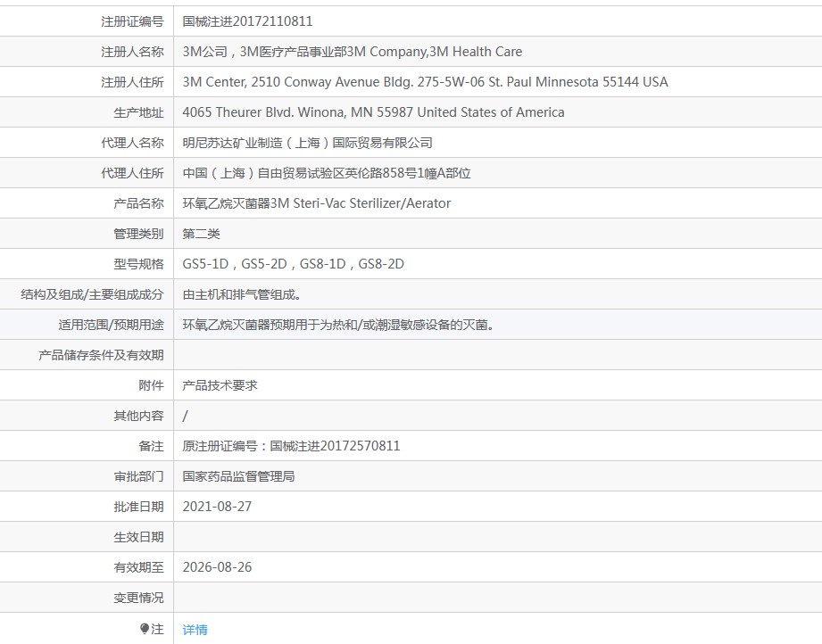Select attachment value 产品技术要求
This screenshot has height=644, width=822.
(220, 385)
